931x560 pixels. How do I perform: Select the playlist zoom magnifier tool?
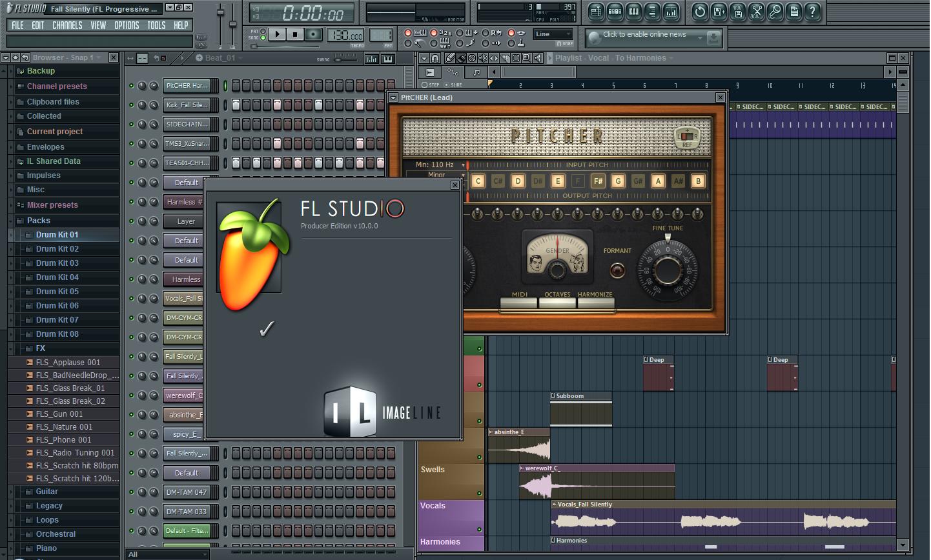(x=527, y=58)
